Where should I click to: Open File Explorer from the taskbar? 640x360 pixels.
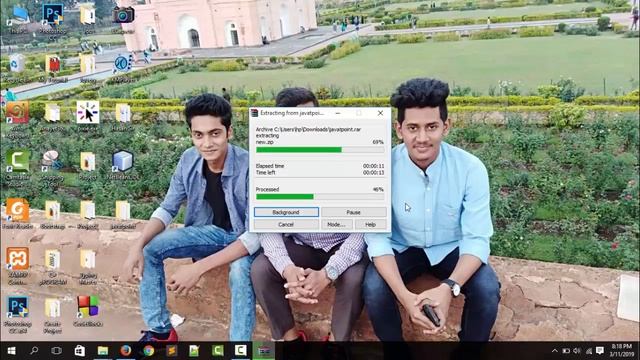tap(102, 351)
